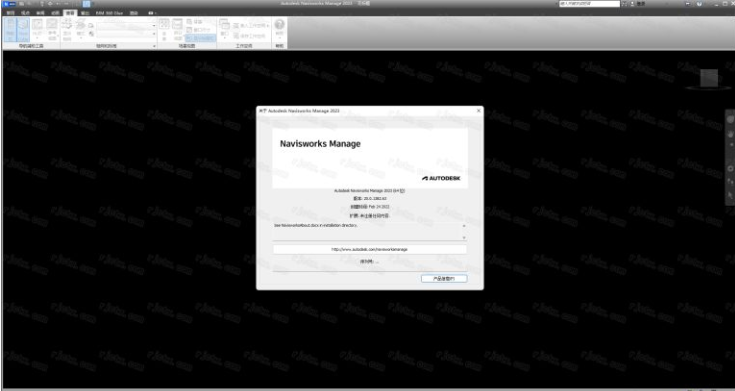Open the Help ribbon button with question mark
Screen dimensions: 735x391
pos(279,29)
